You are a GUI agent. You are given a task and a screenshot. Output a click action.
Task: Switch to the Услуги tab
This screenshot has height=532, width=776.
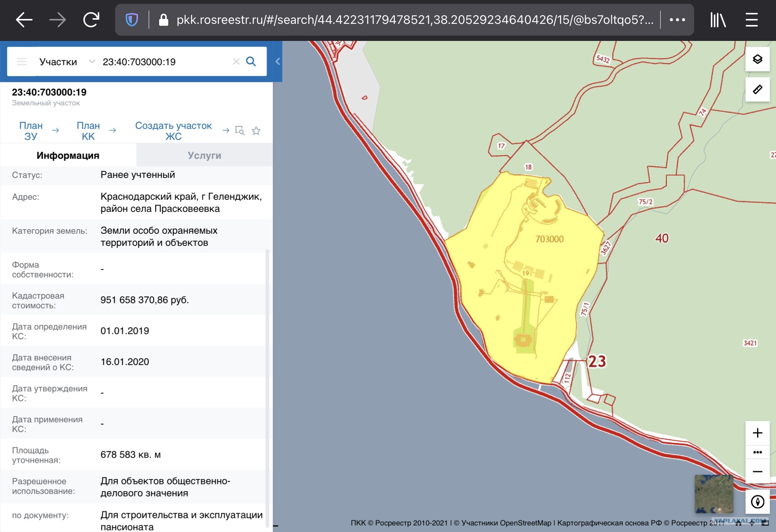pyautogui.click(x=205, y=155)
